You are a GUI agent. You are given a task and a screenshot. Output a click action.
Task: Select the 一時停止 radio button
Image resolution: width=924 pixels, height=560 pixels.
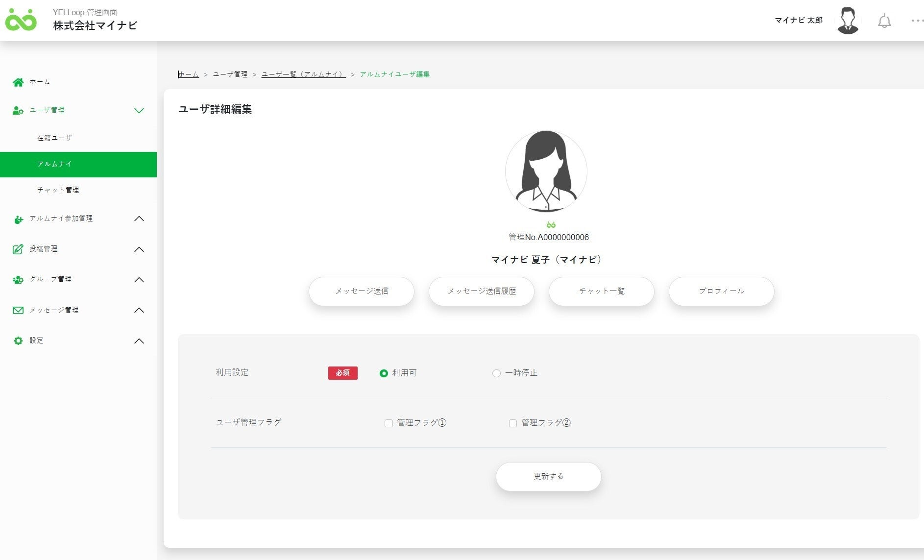tap(496, 373)
